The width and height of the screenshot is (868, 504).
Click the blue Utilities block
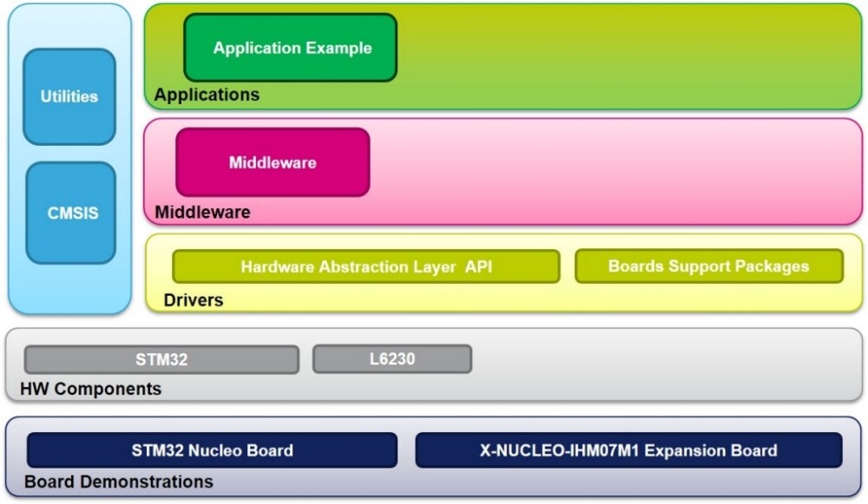[69, 96]
